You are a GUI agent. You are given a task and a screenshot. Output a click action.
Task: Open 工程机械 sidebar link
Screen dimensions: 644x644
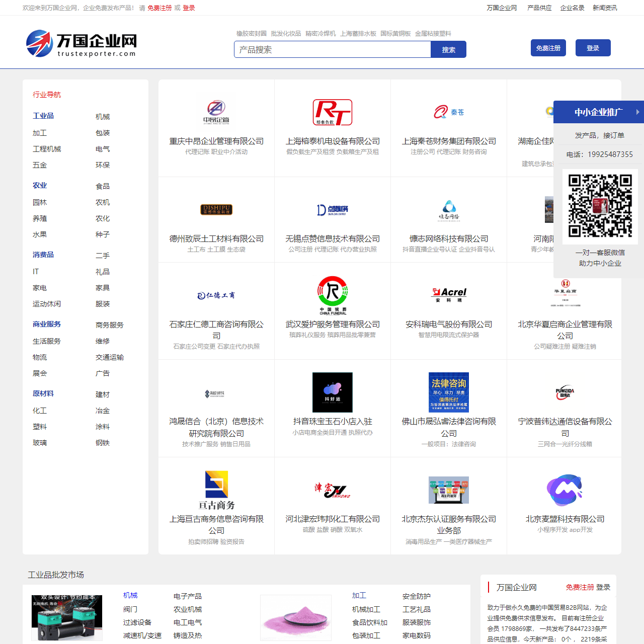coord(47,149)
